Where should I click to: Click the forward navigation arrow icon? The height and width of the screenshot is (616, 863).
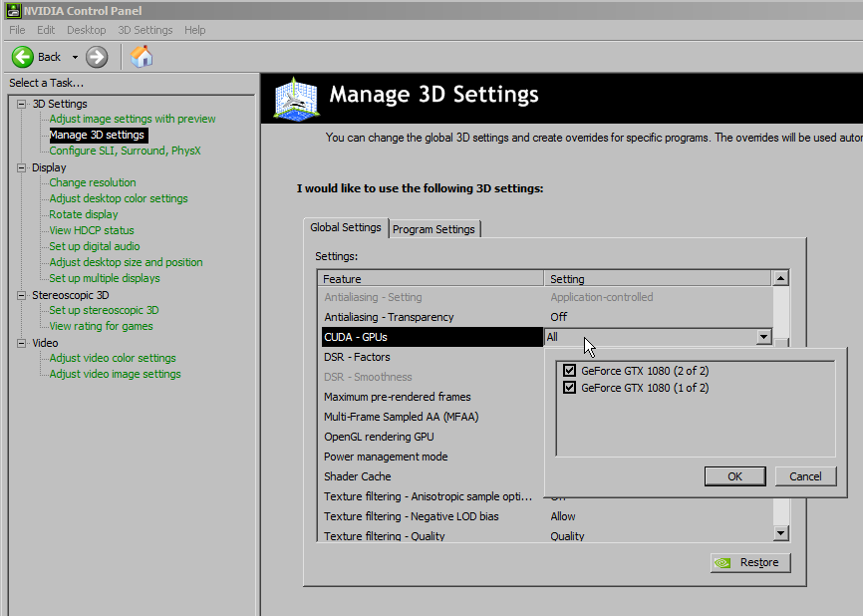[x=96, y=57]
